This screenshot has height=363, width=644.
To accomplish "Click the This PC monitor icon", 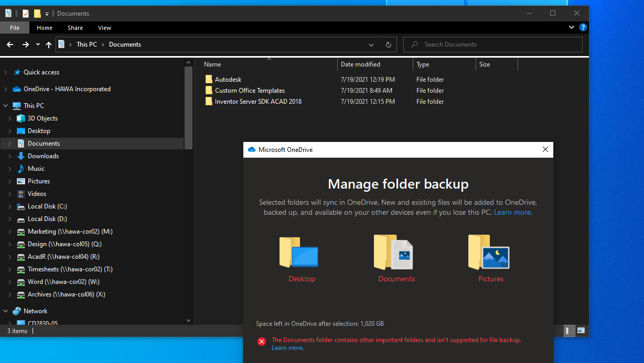I will (x=17, y=106).
